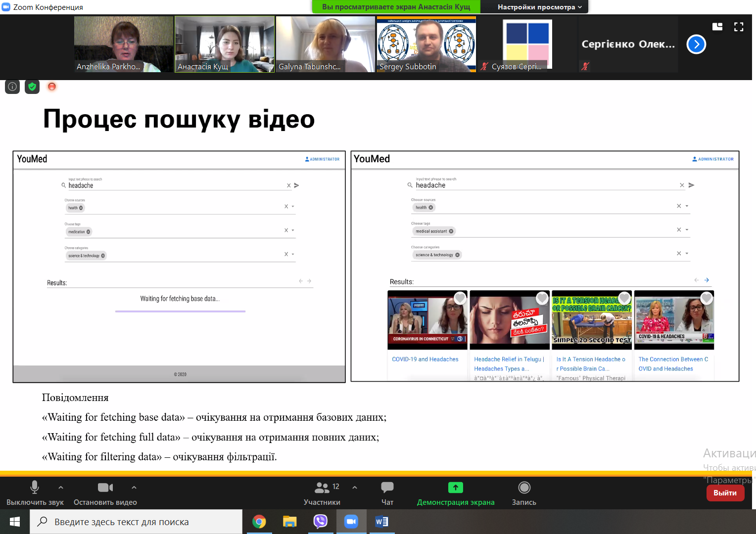Open Google Chrome from the taskbar
This screenshot has width=756, height=534.
pos(259,522)
